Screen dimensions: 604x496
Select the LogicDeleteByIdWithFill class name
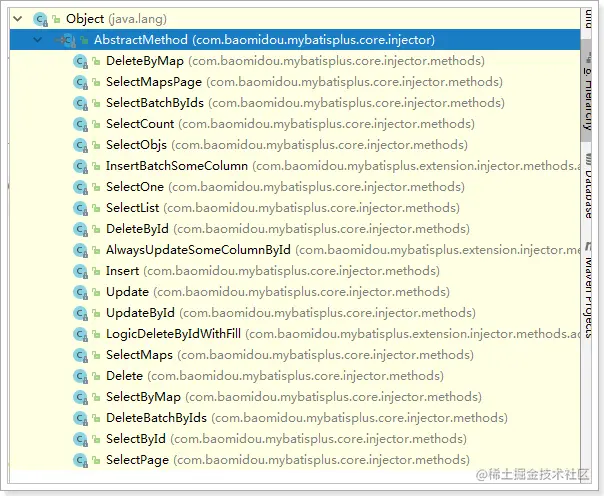click(x=173, y=334)
